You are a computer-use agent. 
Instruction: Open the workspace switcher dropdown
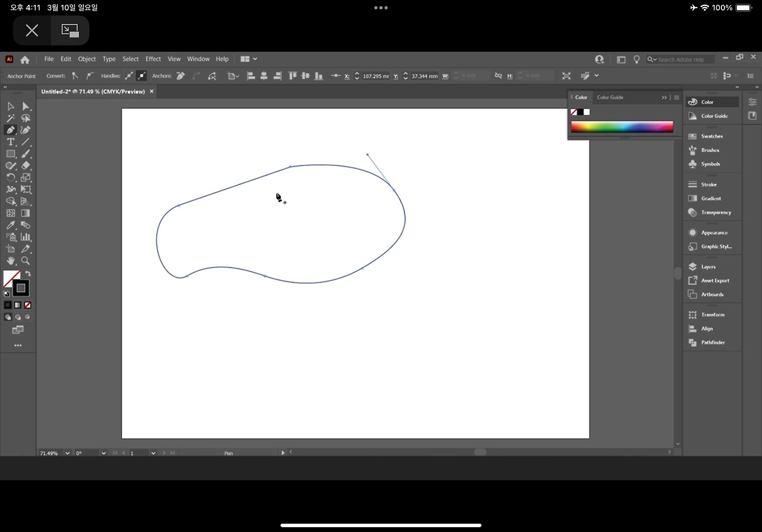coord(249,60)
